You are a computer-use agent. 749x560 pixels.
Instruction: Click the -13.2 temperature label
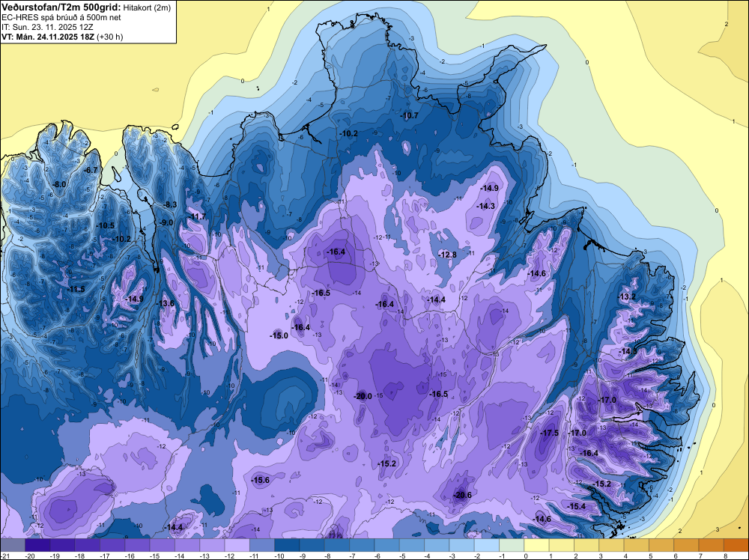click(x=627, y=297)
